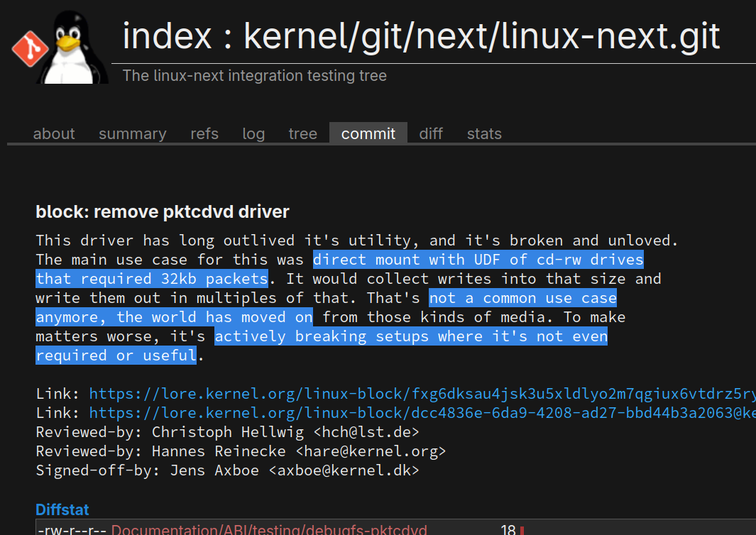The image size is (756, 535).
Task: Switch to the diff tab
Action: point(431,133)
